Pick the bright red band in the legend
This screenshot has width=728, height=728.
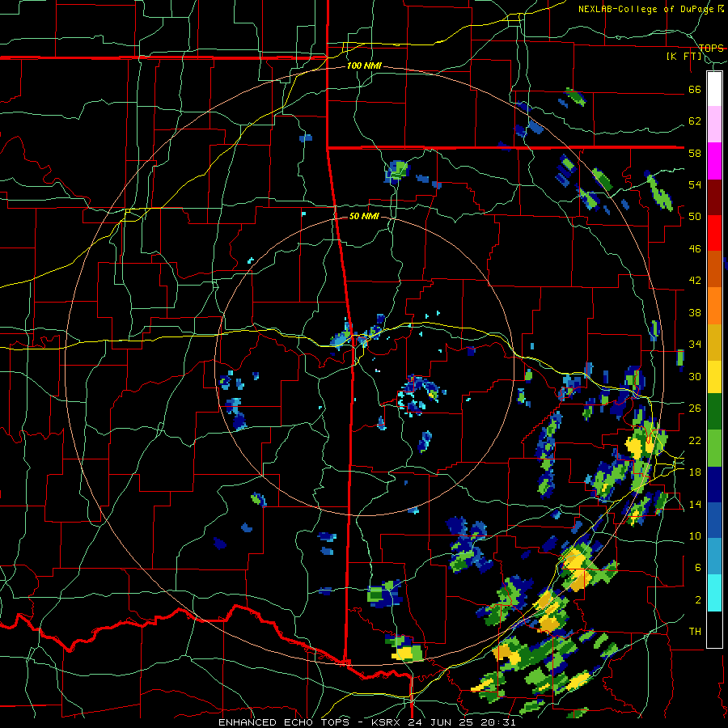(714, 233)
